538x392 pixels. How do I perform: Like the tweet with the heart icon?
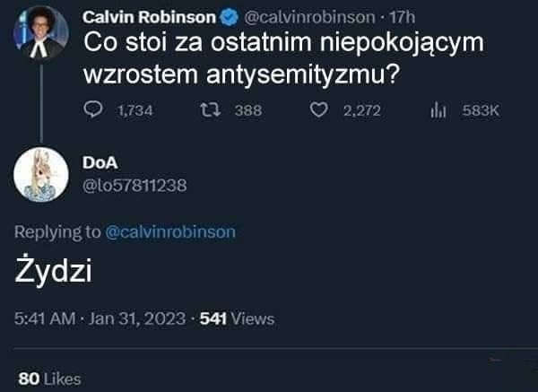tap(319, 110)
